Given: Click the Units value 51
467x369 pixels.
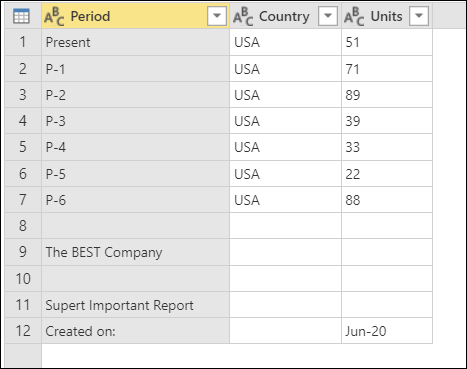Looking at the screenshot, I should (387, 42).
